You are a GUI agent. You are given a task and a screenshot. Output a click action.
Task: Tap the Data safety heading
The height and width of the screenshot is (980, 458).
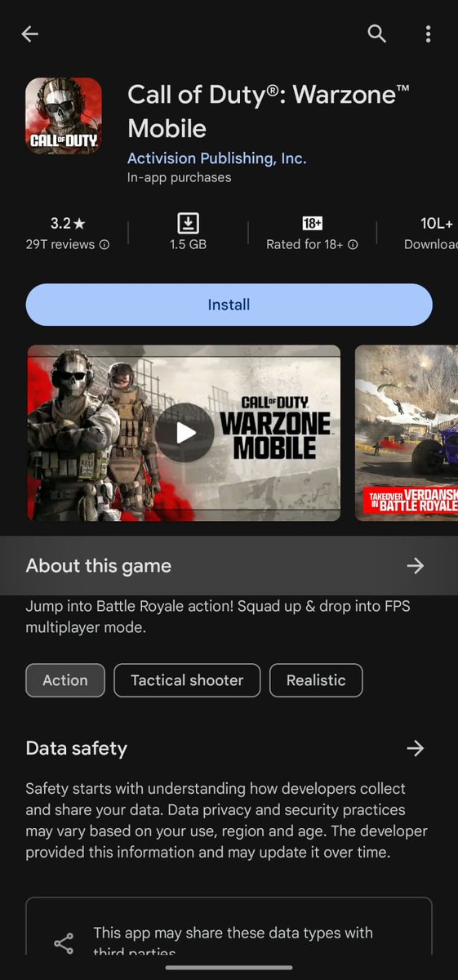click(77, 748)
